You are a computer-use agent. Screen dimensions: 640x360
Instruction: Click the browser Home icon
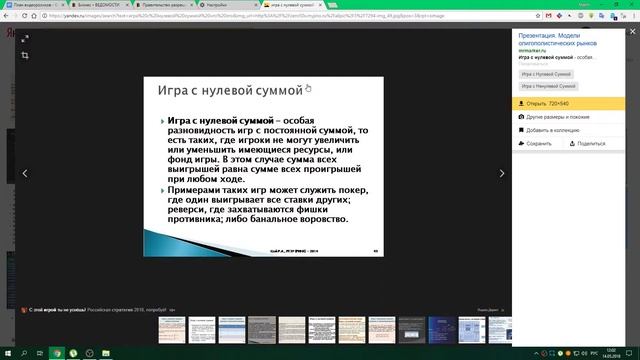pos(34,16)
